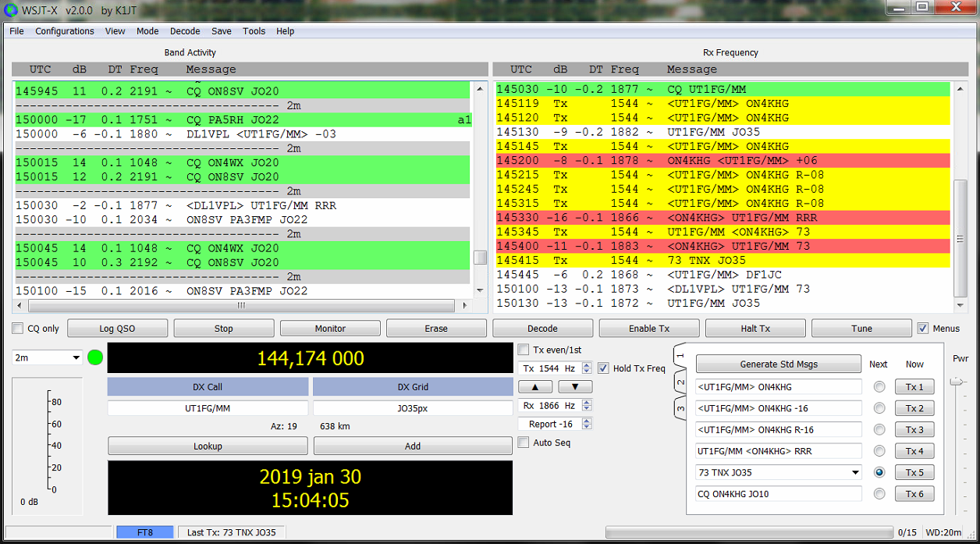
Task: Click the DX Call field UT1FG/MM
Action: click(x=208, y=408)
